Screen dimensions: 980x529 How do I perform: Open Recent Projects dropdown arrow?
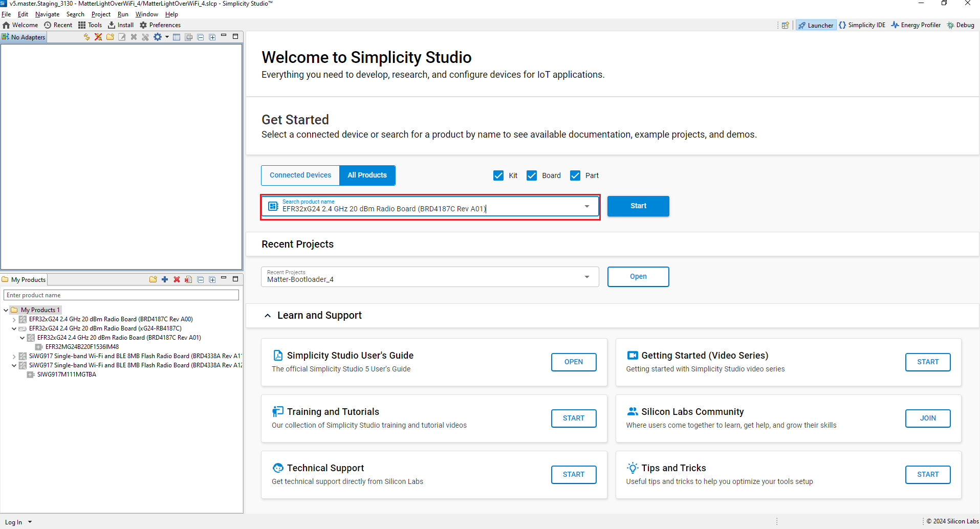(x=587, y=277)
